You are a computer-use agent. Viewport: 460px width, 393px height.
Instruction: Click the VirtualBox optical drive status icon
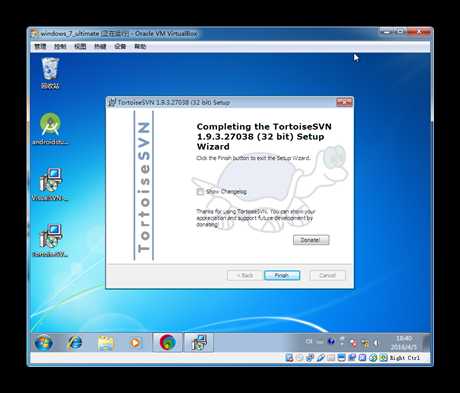[299, 358]
